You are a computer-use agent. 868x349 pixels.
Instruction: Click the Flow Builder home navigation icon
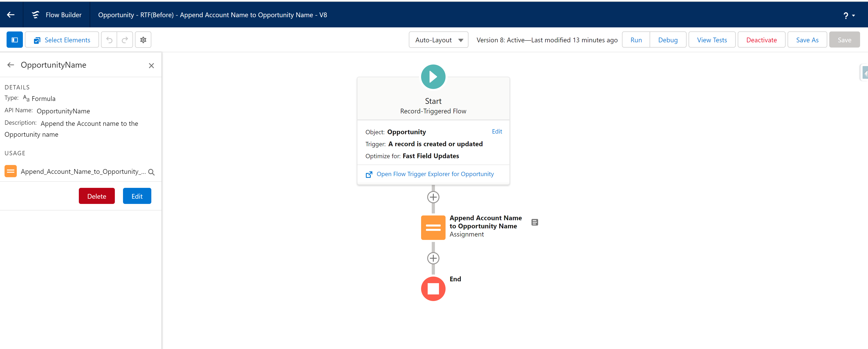36,14
